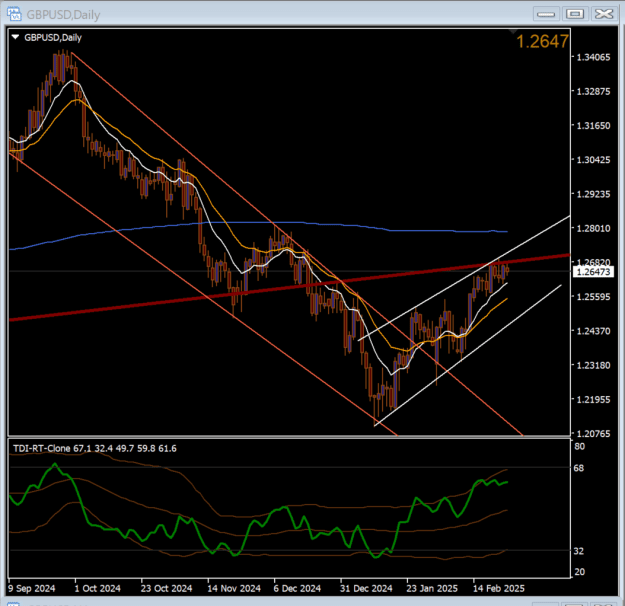Select the blue long-term moving average line

(258, 223)
